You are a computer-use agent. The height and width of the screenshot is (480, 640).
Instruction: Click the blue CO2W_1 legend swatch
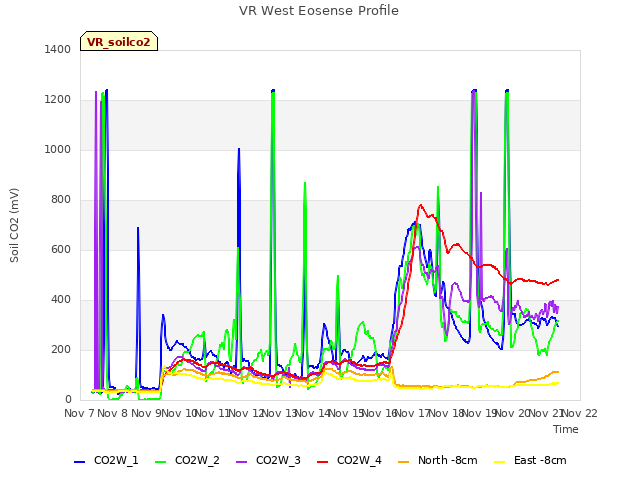tap(79, 462)
